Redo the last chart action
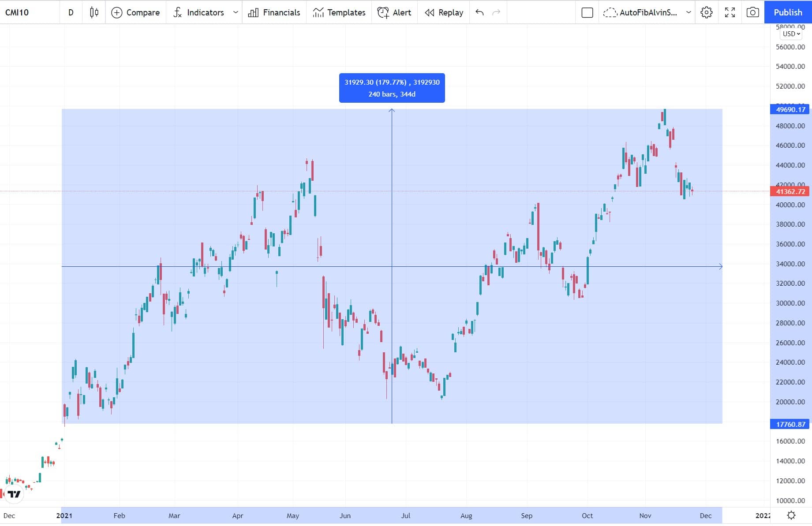Image resolution: width=812 pixels, height=526 pixels. coord(496,12)
